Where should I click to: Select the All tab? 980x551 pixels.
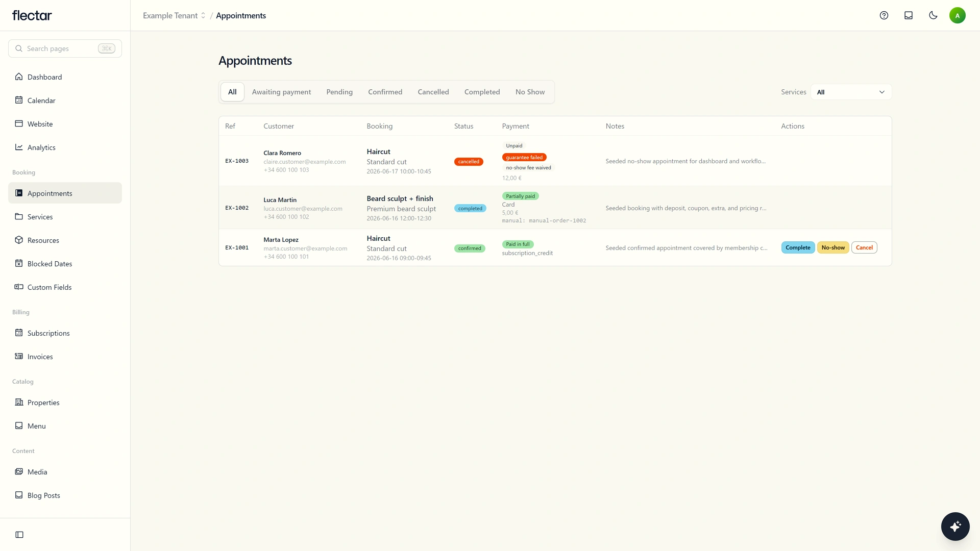pos(232,92)
